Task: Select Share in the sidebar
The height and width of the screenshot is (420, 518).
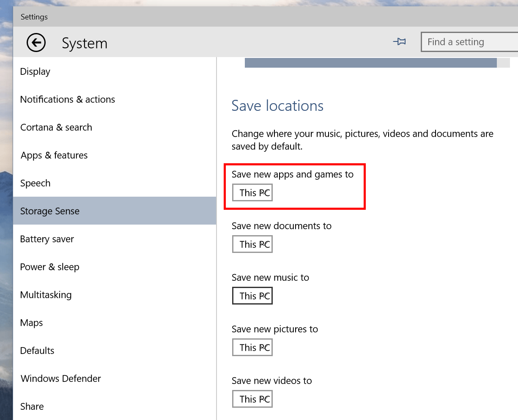Action: coord(32,406)
